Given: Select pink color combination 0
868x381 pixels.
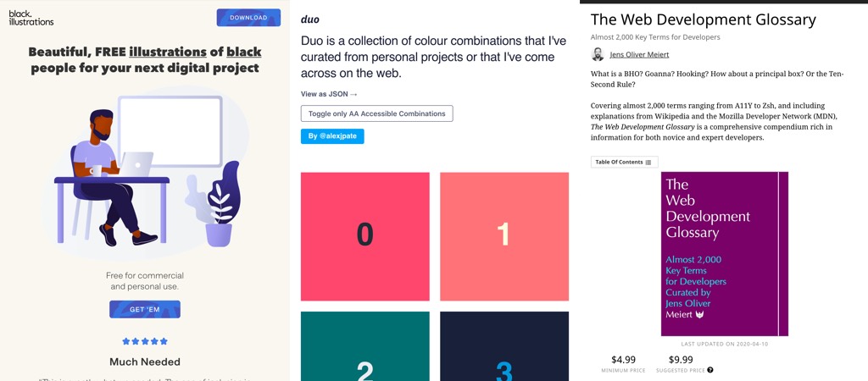Looking at the screenshot, I should 364,236.
